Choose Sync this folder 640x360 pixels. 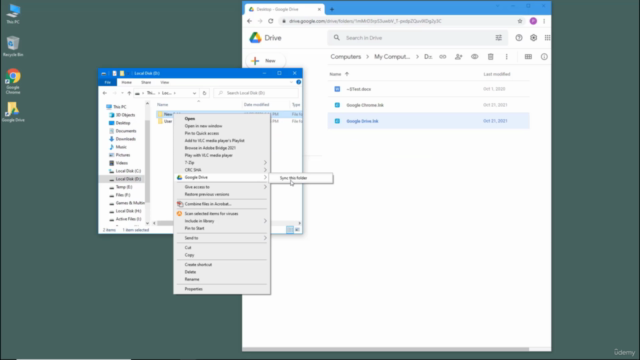(300, 178)
